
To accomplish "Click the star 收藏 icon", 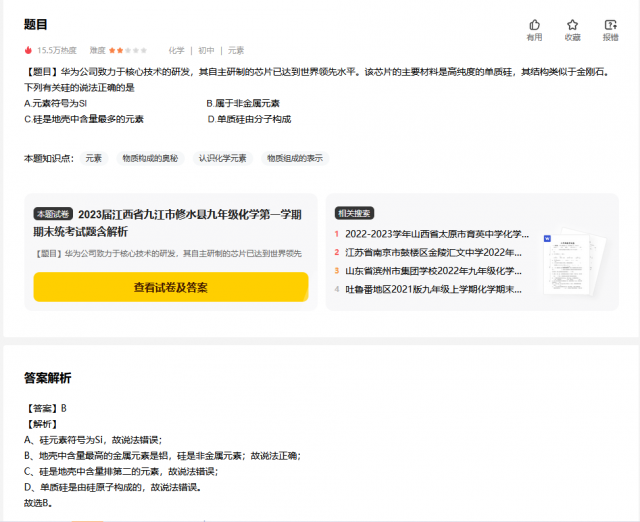I will pyautogui.click(x=572, y=25).
